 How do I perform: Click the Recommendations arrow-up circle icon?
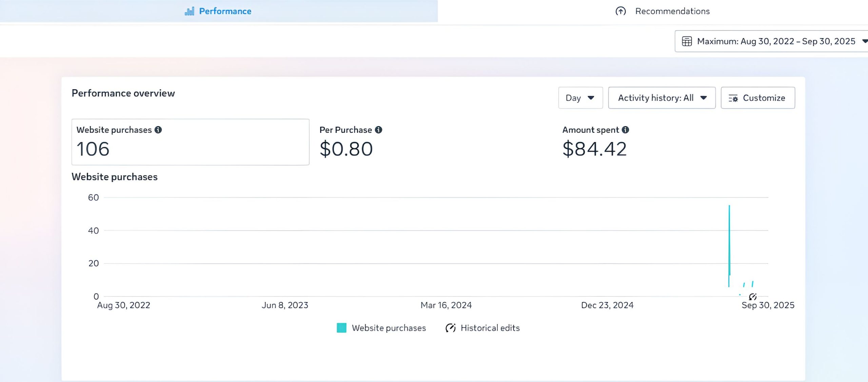(620, 11)
